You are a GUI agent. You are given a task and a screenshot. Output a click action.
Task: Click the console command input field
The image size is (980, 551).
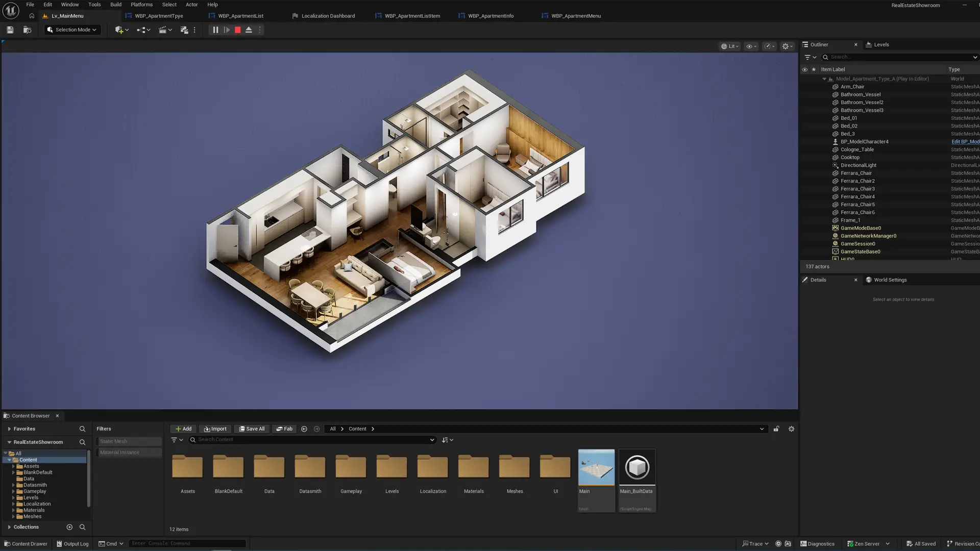coord(187,543)
